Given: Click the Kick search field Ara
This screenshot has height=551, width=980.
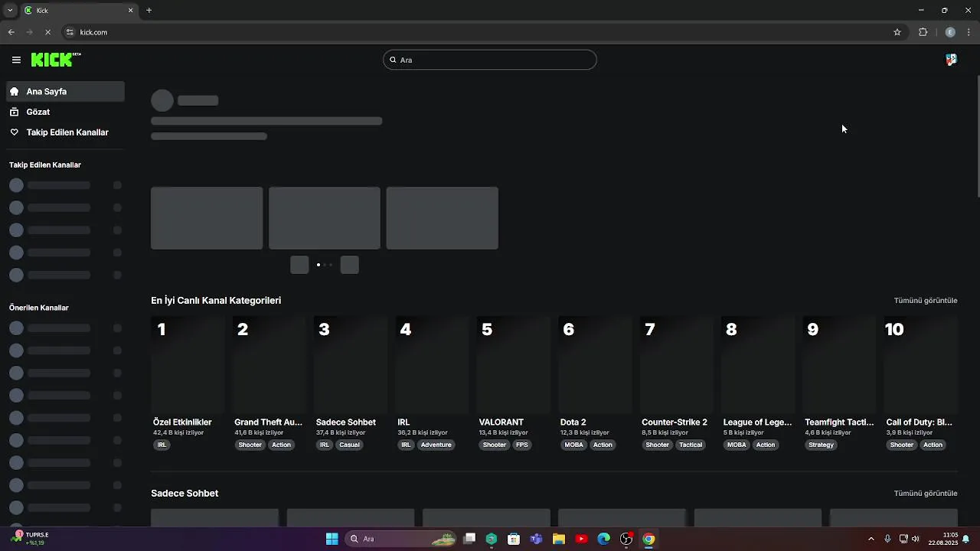Looking at the screenshot, I should pos(490,60).
